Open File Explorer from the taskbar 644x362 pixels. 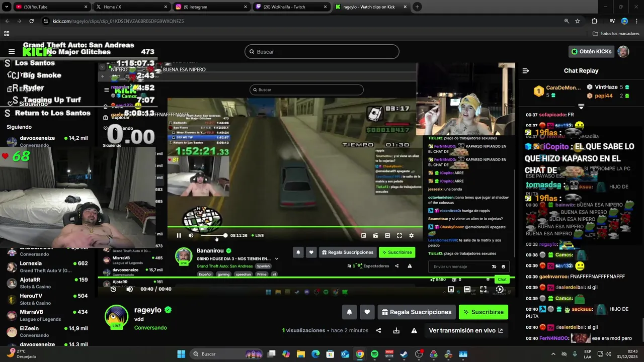pos(300,354)
